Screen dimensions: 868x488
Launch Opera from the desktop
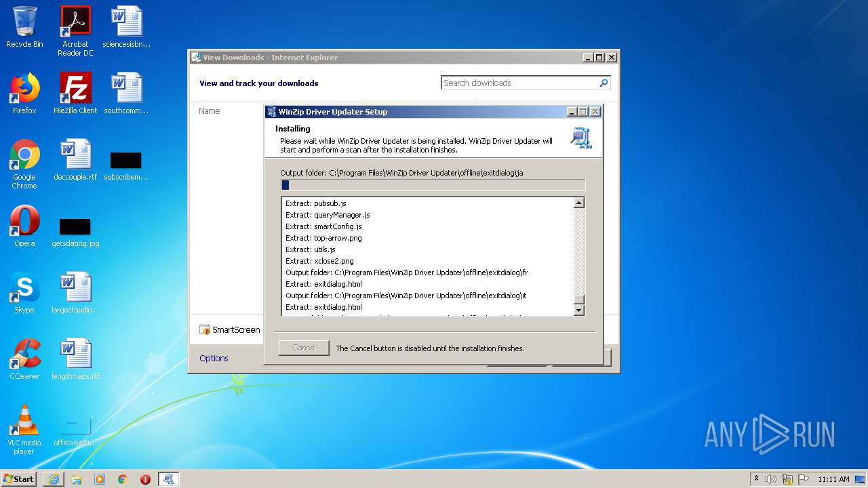click(24, 226)
